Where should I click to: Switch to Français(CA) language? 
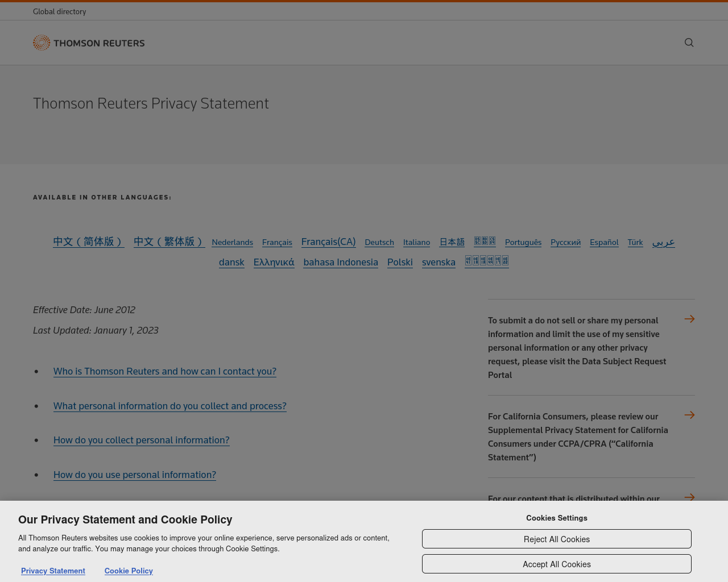[x=329, y=242]
